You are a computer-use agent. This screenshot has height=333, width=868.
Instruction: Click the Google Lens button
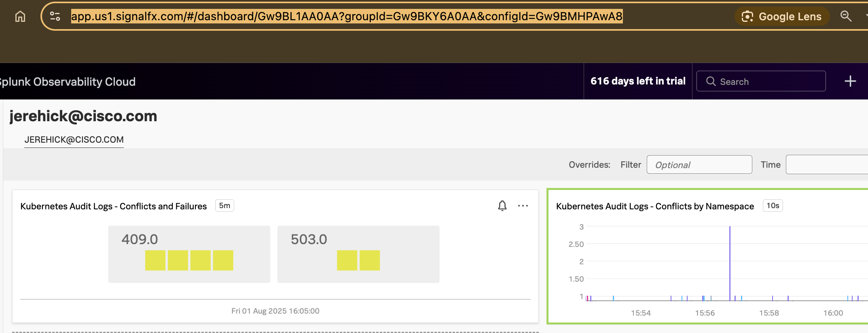781,17
